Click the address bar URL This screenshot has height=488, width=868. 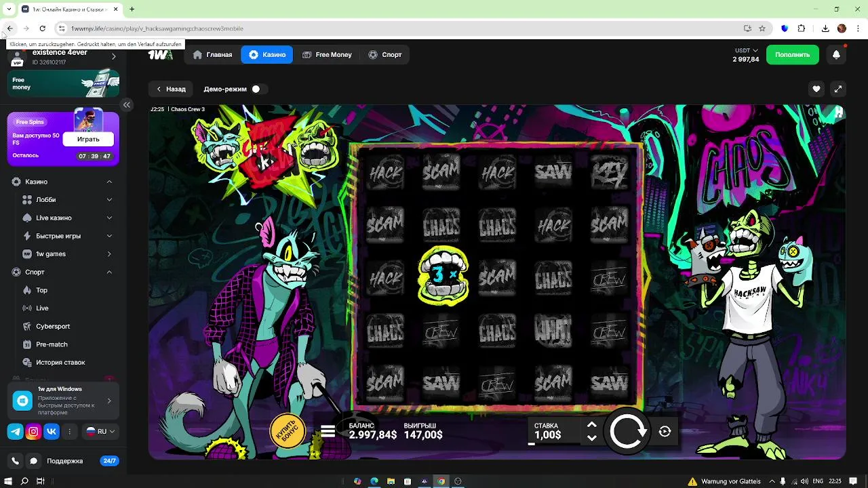pos(157,28)
